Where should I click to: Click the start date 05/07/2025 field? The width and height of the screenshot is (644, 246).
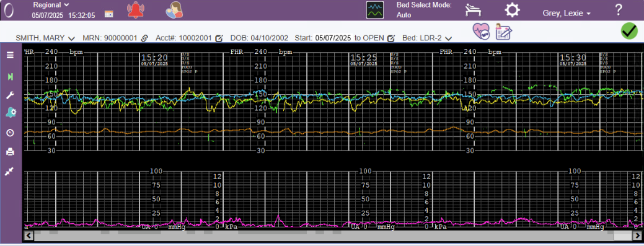click(333, 38)
